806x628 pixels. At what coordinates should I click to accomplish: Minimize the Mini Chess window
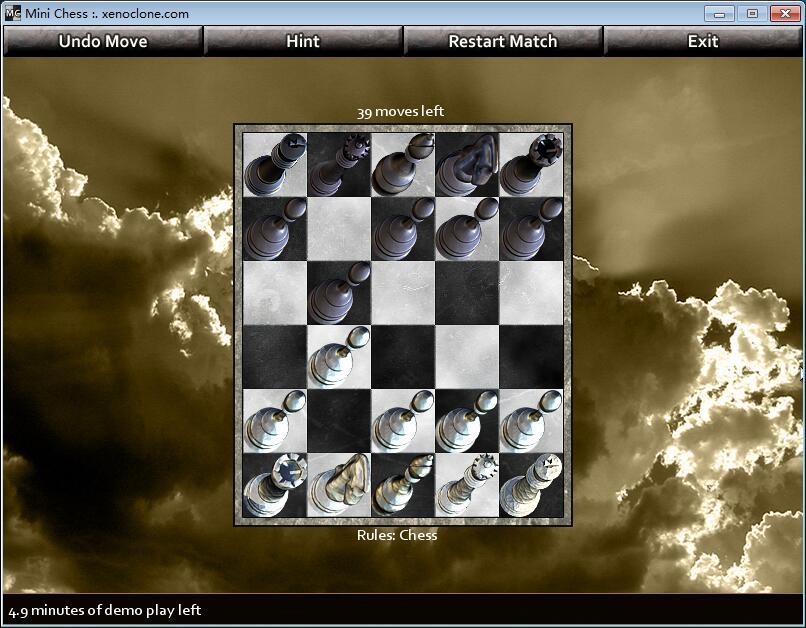tap(719, 13)
